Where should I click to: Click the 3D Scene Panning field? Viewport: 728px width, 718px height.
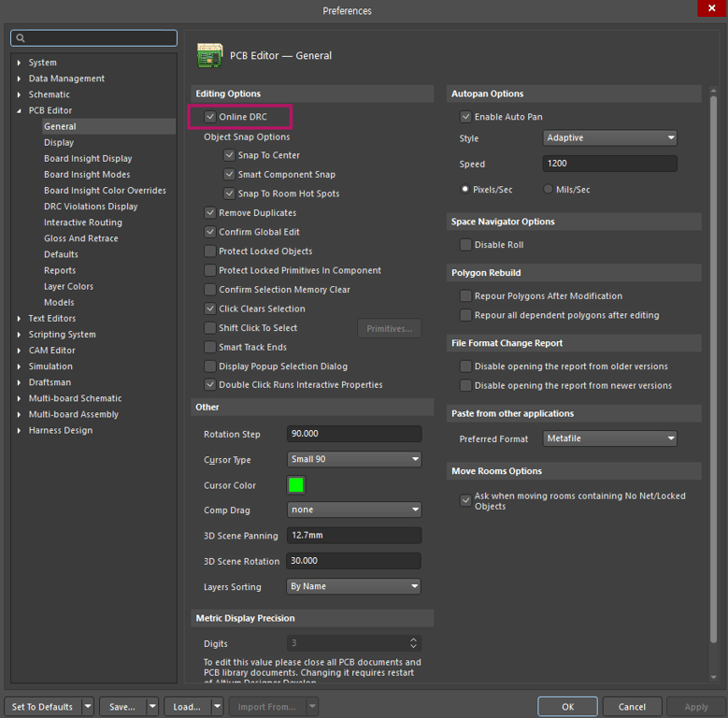[x=354, y=535]
